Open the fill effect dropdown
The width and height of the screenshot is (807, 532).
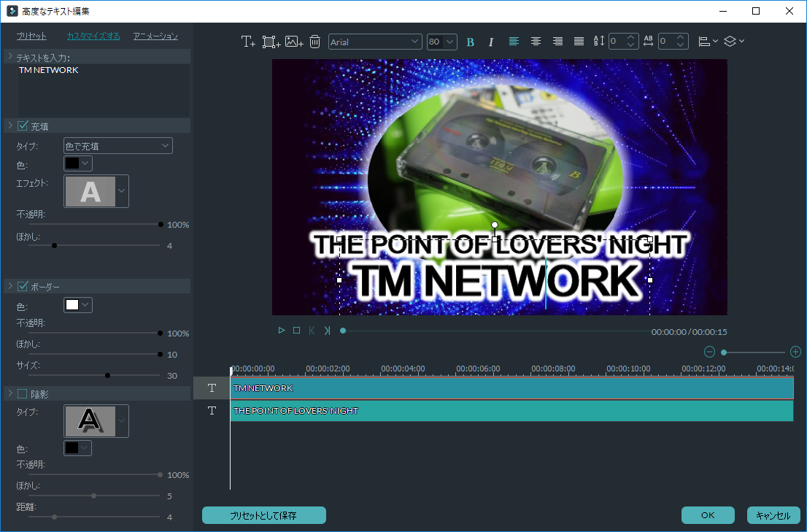(121, 191)
